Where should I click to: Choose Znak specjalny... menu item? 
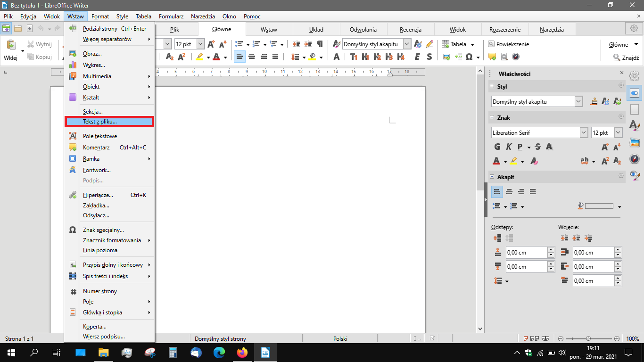tap(109, 230)
